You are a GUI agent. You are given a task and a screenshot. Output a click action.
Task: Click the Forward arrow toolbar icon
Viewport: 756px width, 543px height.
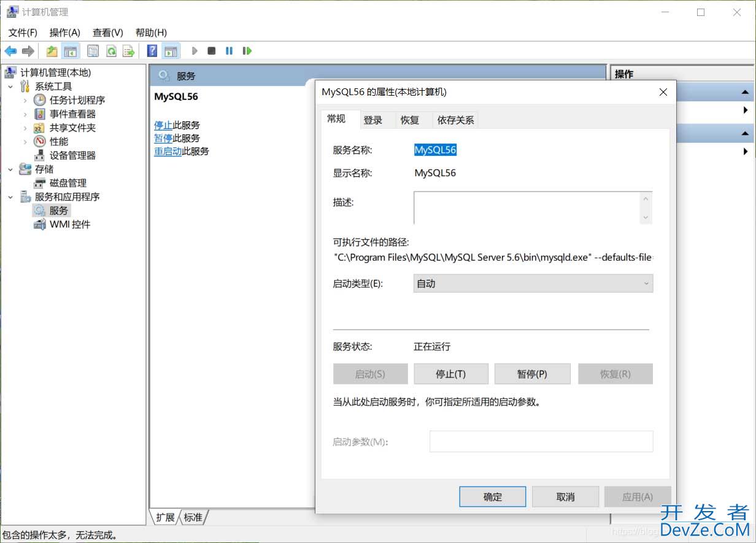28,51
